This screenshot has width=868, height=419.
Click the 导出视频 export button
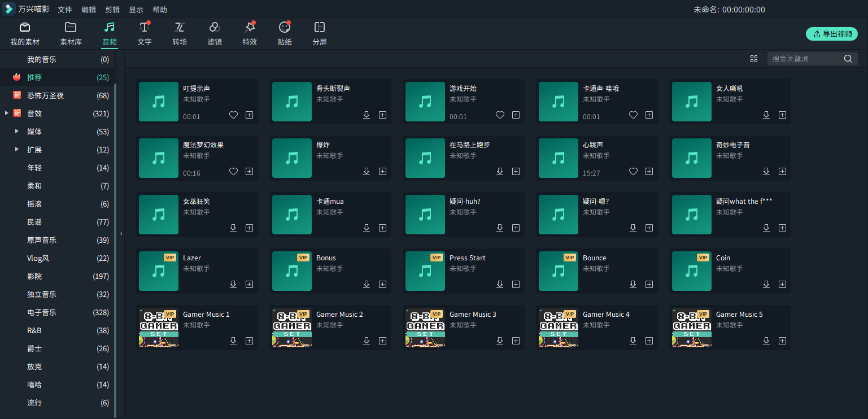point(832,34)
